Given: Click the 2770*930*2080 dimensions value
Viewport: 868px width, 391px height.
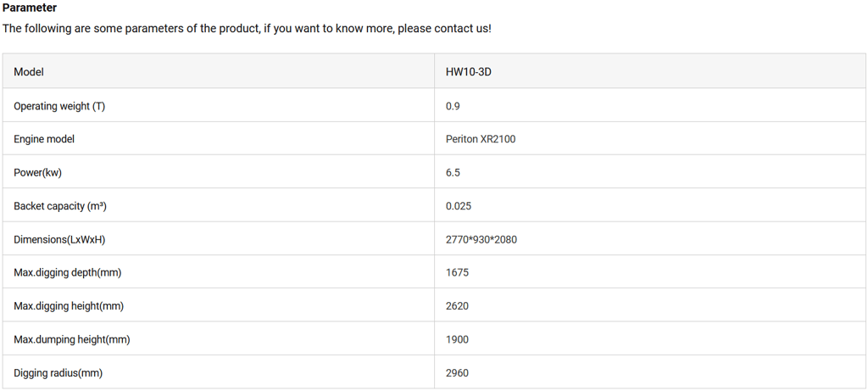Looking at the screenshot, I should (x=481, y=239).
